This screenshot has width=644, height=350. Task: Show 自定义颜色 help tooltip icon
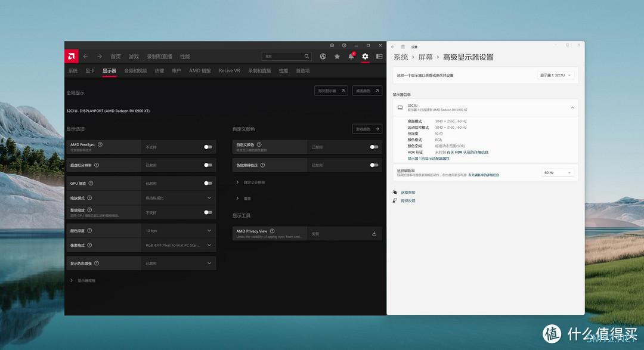click(259, 145)
